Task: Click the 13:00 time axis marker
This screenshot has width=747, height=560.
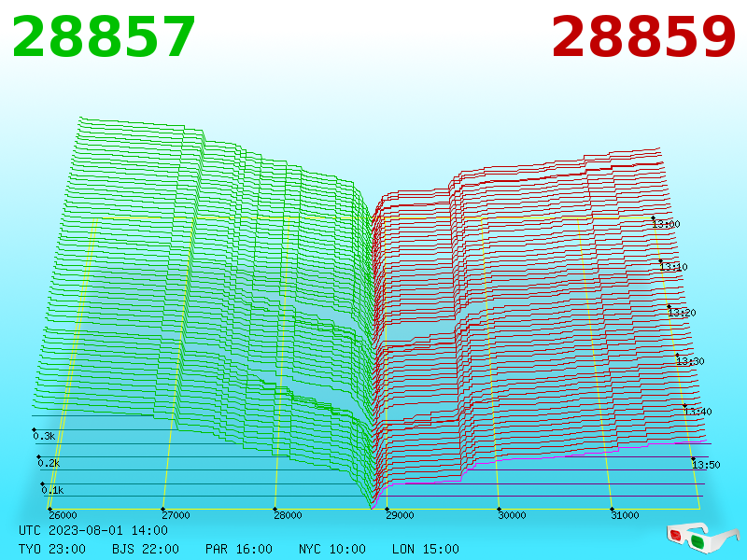Action: pos(666,224)
